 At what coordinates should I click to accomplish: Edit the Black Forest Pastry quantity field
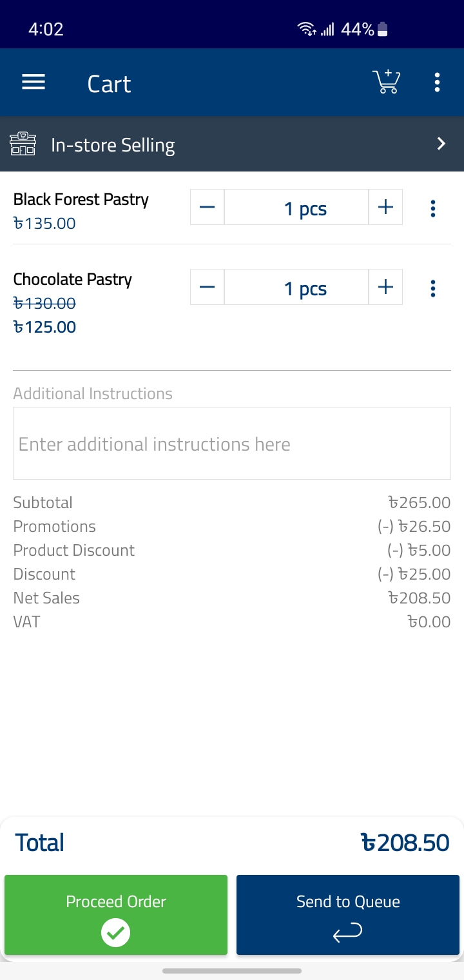296,208
